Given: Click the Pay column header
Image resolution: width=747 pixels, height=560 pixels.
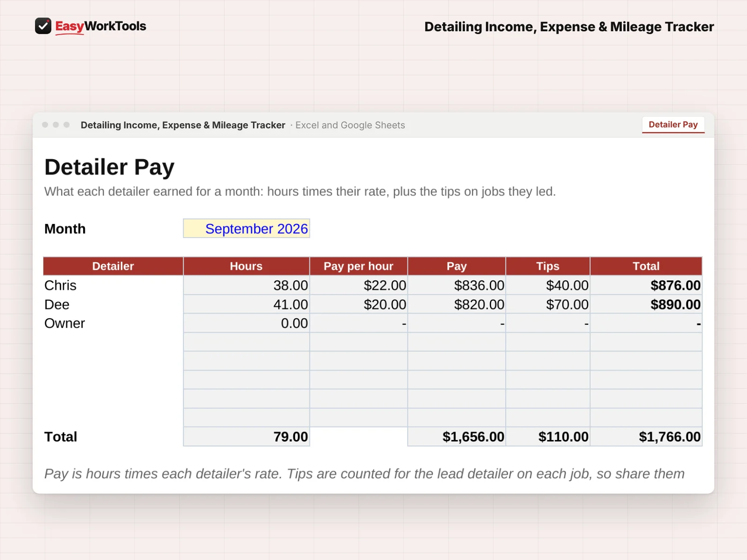Looking at the screenshot, I should point(457,266).
